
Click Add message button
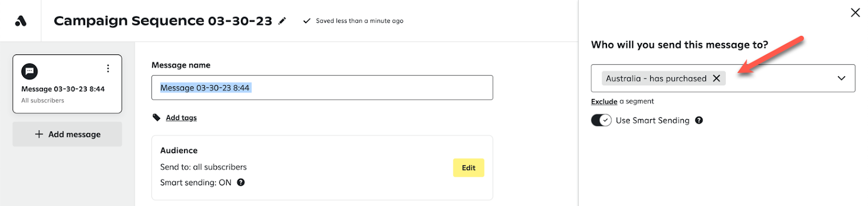[x=67, y=134]
